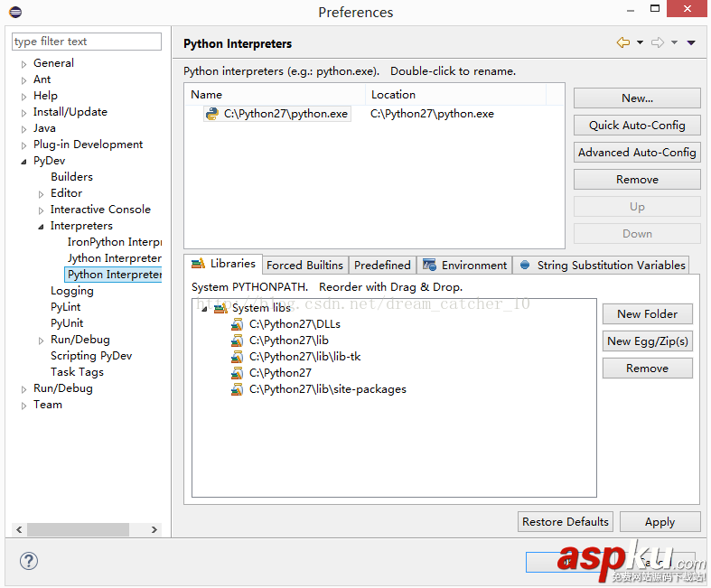This screenshot has width=711, height=588.
Task: Click the String Substitution Variables tab icon
Action: coord(525,265)
